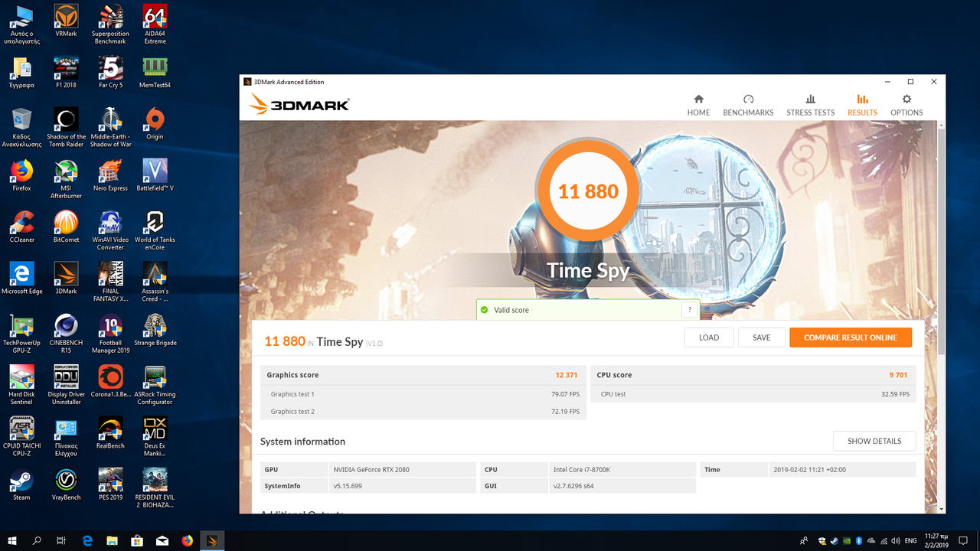Open the Action Center notifications icon

point(964,540)
